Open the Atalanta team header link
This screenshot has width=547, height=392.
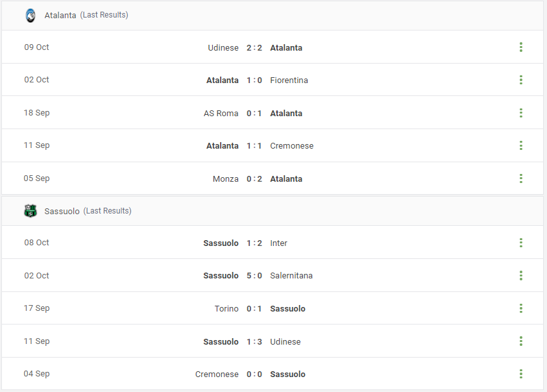pyautogui.click(x=60, y=16)
